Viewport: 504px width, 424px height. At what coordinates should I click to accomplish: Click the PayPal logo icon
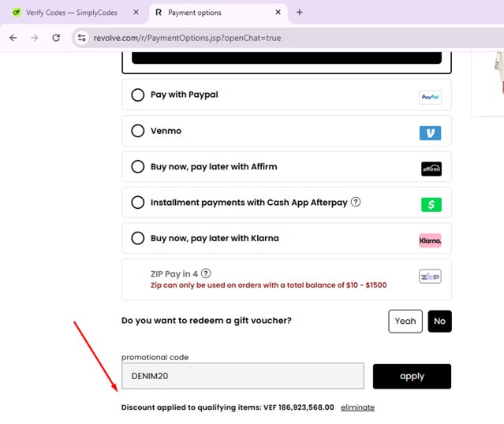tap(430, 97)
